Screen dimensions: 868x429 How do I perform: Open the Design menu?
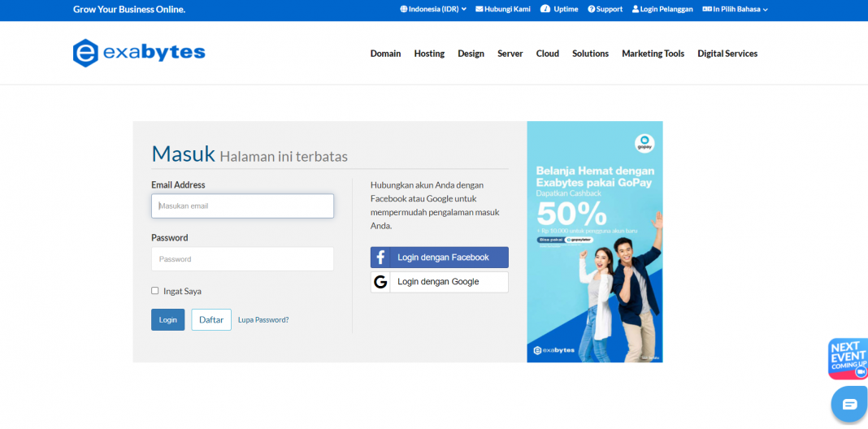471,54
